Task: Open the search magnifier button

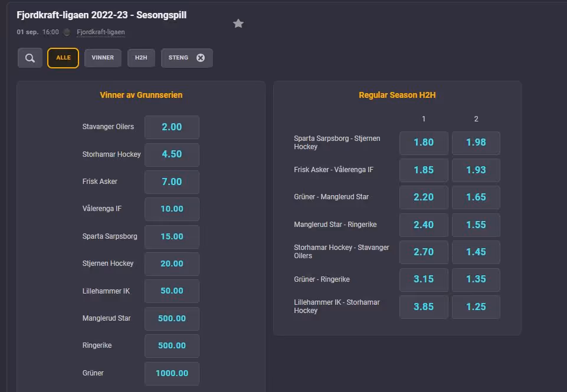Action: pyautogui.click(x=30, y=58)
